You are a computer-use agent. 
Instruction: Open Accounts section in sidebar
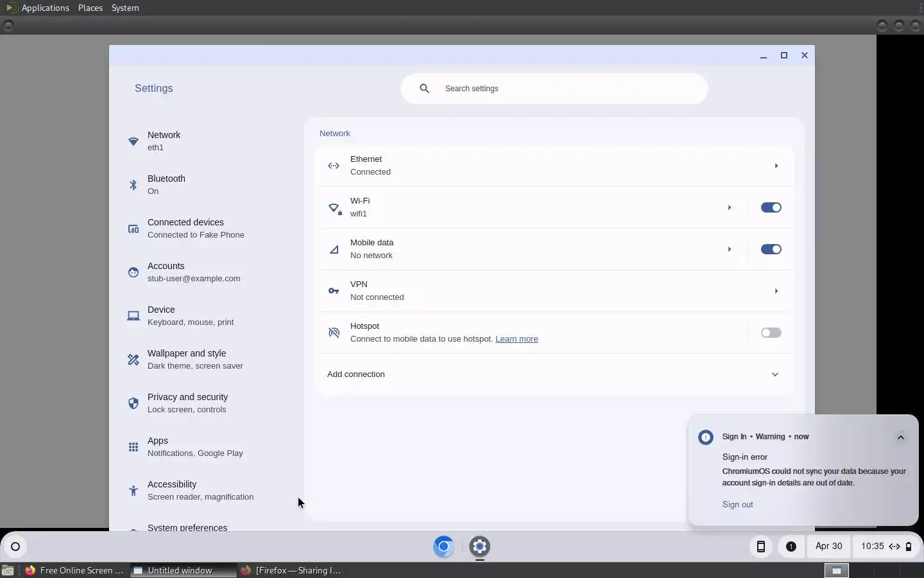205,272
